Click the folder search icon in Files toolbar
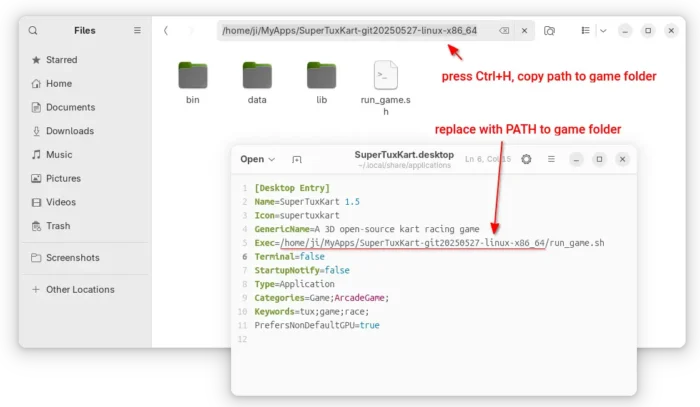 click(x=550, y=30)
